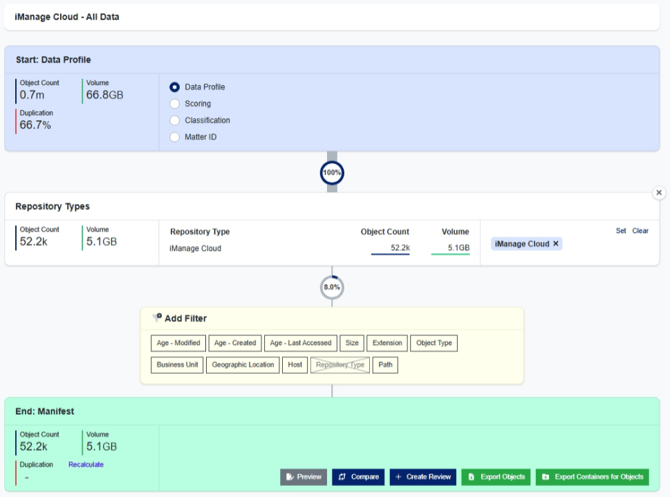Click the Clear link
The image size is (670, 497).
pyautogui.click(x=640, y=231)
